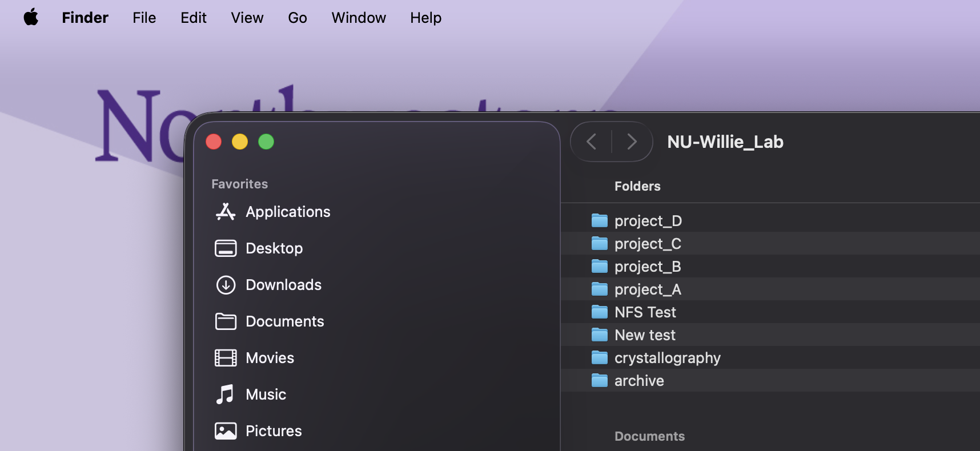Image resolution: width=980 pixels, height=451 pixels.
Task: Click the Documents folder icon in sidebar
Action: (x=226, y=321)
